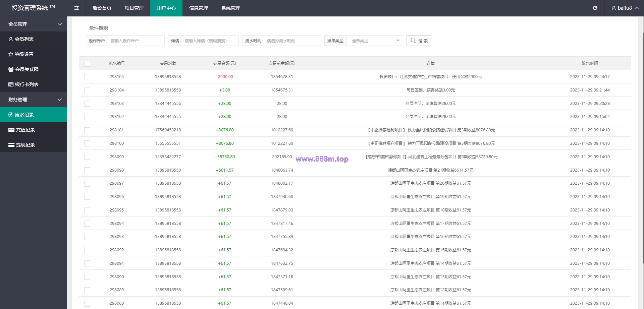The height and width of the screenshot is (309, 644).
Task: Click the 等级设置 star icon
Action: click(11, 54)
